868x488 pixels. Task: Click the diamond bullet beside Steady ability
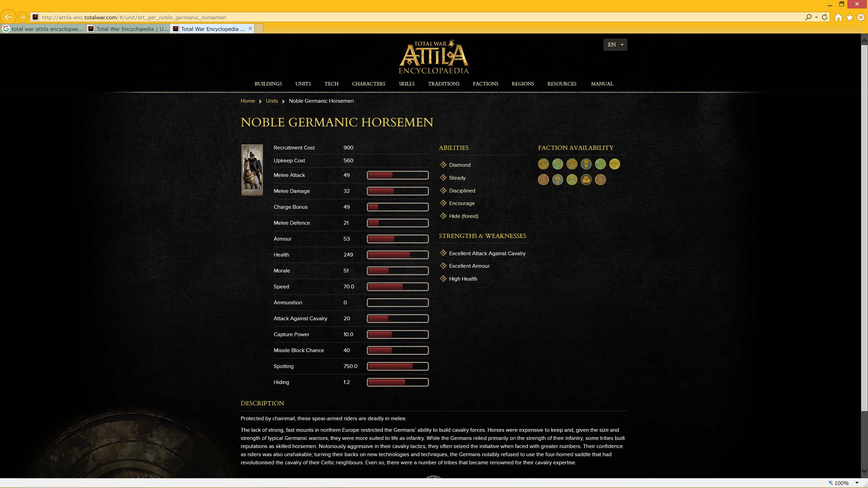pyautogui.click(x=443, y=178)
